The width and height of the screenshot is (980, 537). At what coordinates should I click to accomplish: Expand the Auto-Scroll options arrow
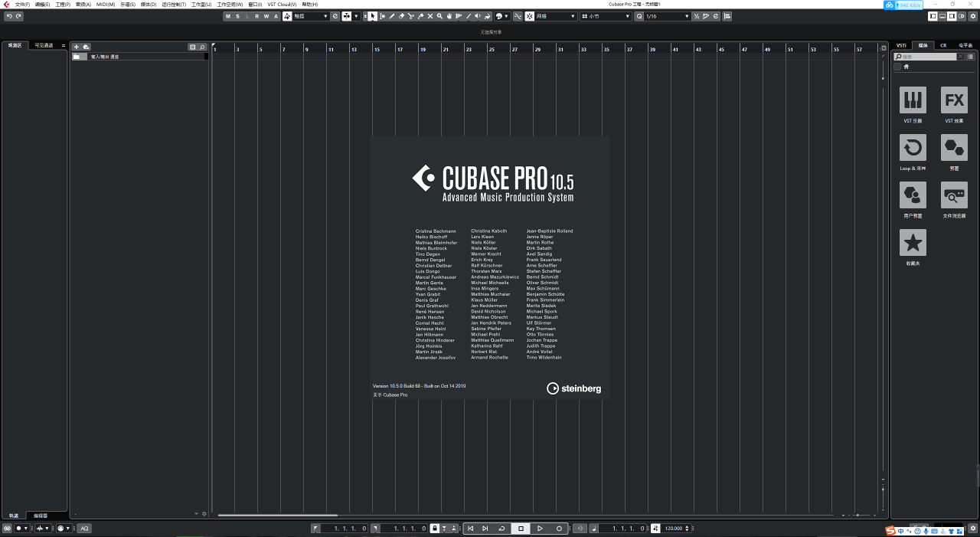[356, 16]
